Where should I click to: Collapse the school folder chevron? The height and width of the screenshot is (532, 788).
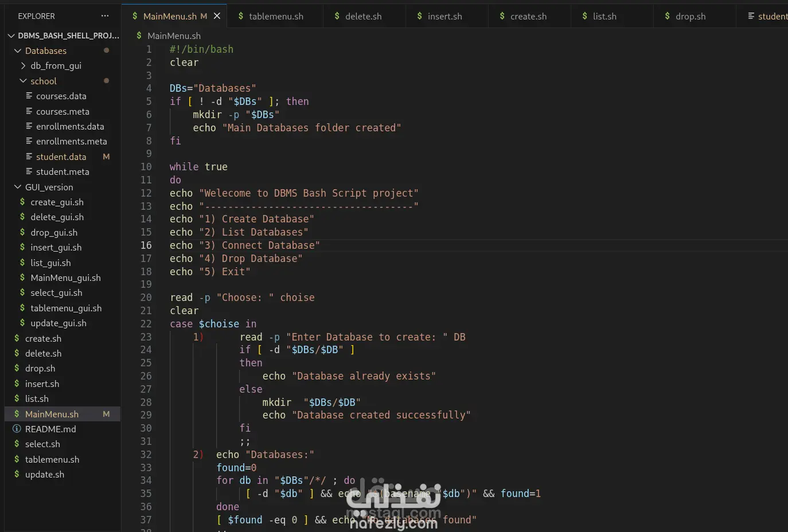(24, 81)
